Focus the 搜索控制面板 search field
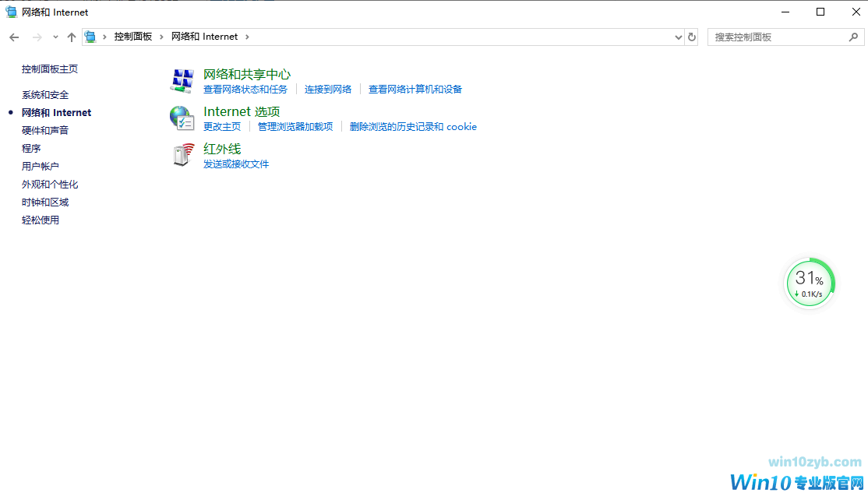This screenshot has height=493, width=868. tap(779, 37)
